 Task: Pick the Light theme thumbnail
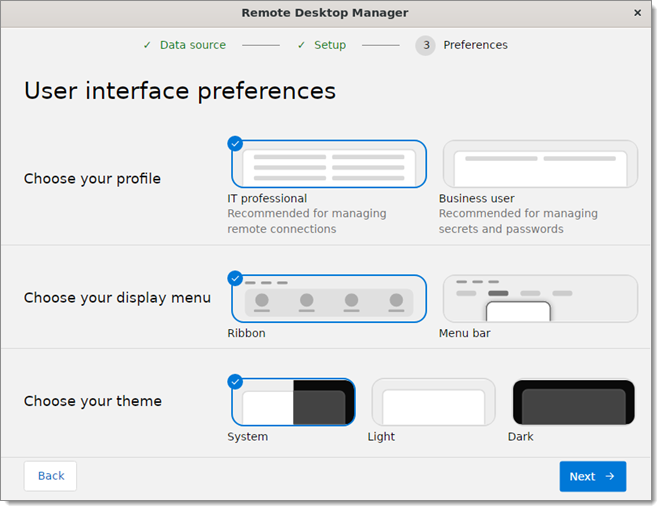click(433, 402)
